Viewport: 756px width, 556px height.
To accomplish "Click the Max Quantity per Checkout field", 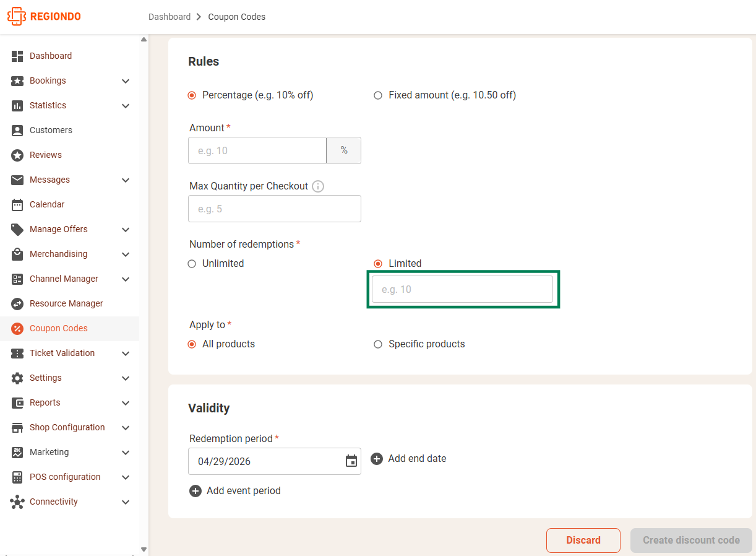I will pyautogui.click(x=275, y=209).
